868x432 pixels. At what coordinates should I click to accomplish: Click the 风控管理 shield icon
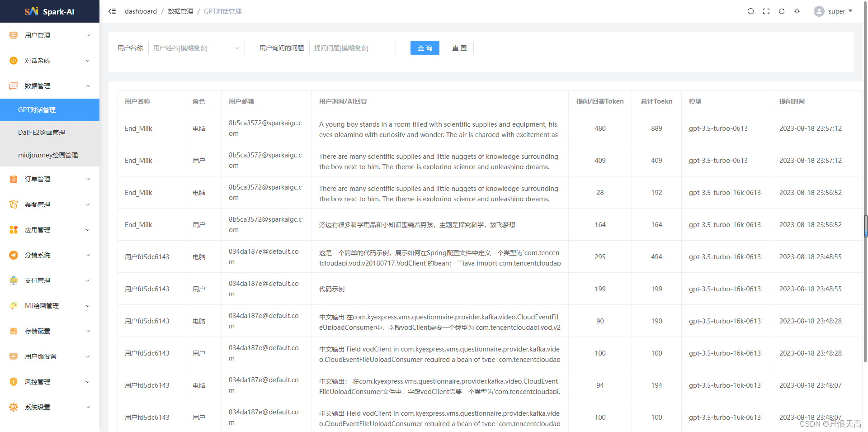[14, 382]
